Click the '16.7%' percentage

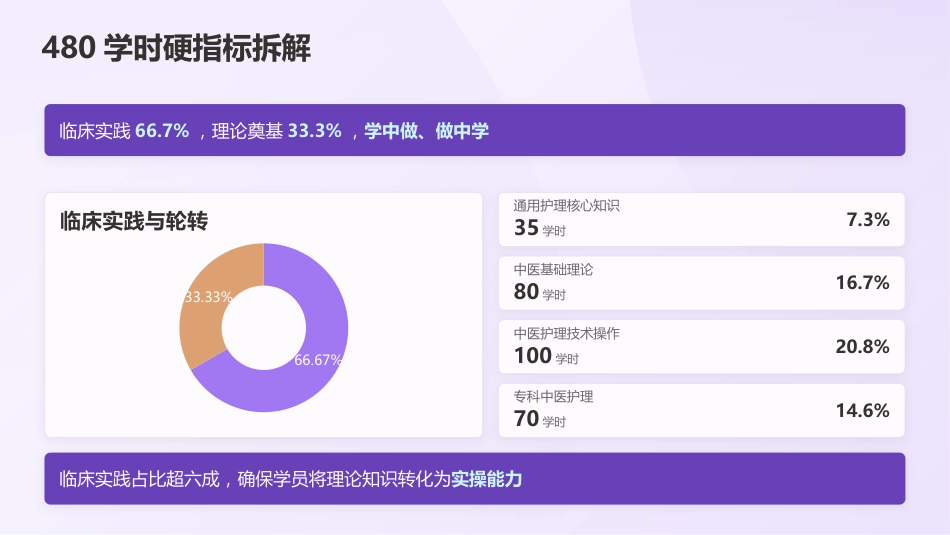(863, 282)
